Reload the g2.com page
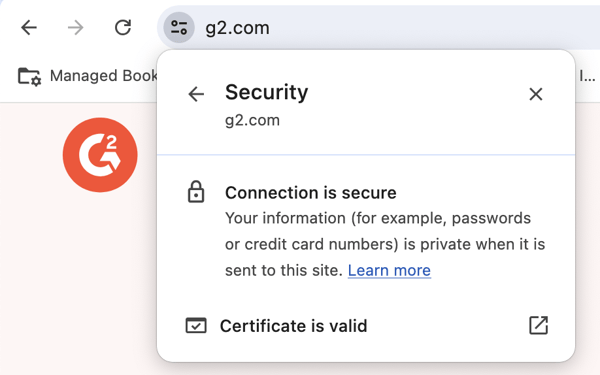600x375 pixels. 123,28
